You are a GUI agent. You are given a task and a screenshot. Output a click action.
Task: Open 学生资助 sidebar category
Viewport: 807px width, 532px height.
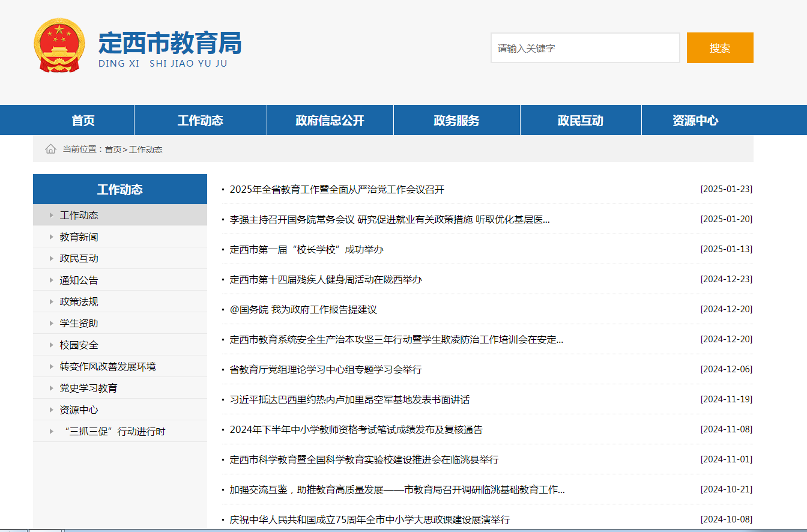(x=79, y=324)
